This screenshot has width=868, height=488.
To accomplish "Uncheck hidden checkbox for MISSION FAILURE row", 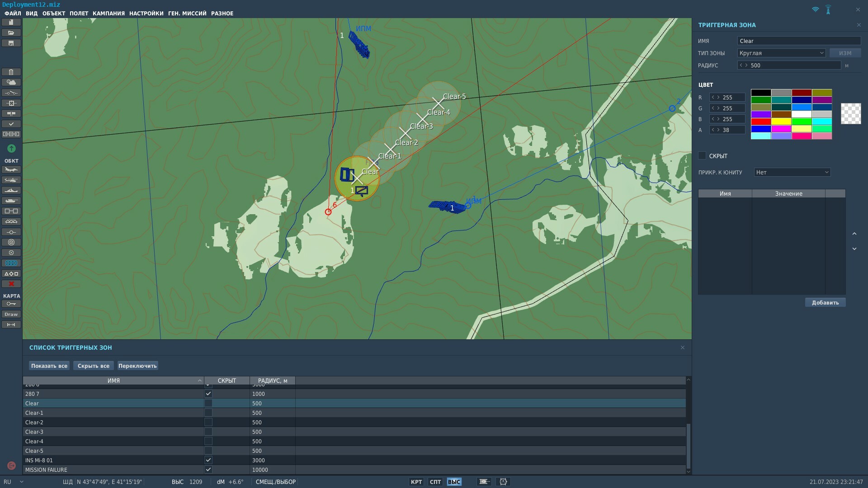I will [208, 469].
